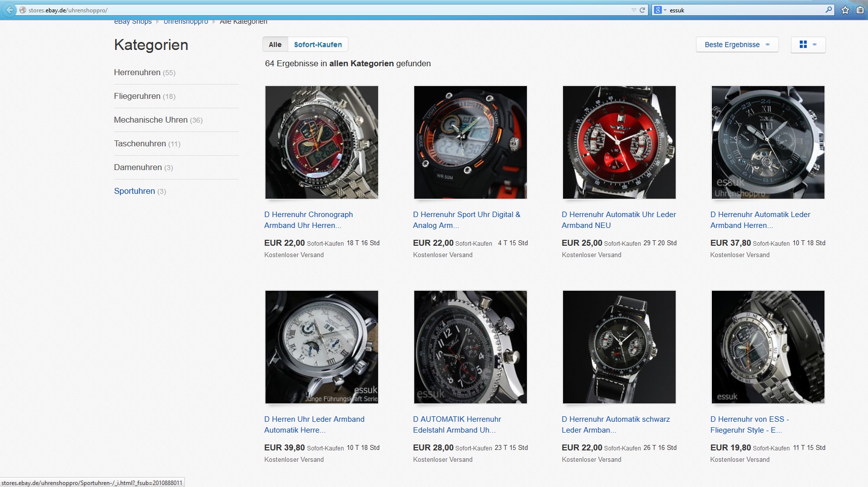
Task: Click the browser back arrow button
Action: click(9, 10)
